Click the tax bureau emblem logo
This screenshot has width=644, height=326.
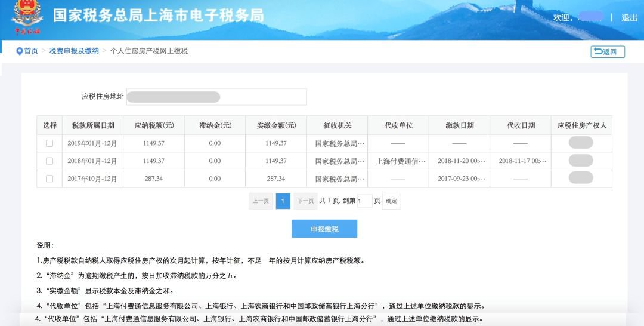pyautogui.click(x=26, y=18)
